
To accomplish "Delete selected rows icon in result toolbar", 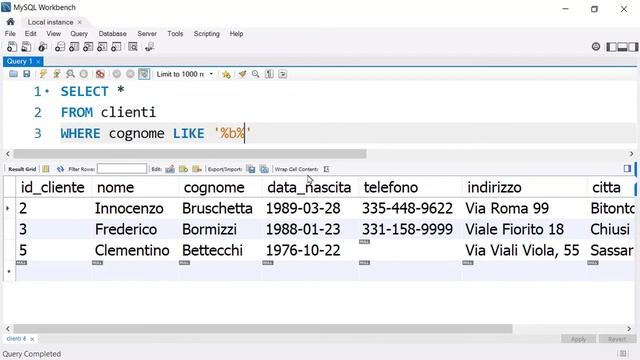I will click(x=197, y=169).
